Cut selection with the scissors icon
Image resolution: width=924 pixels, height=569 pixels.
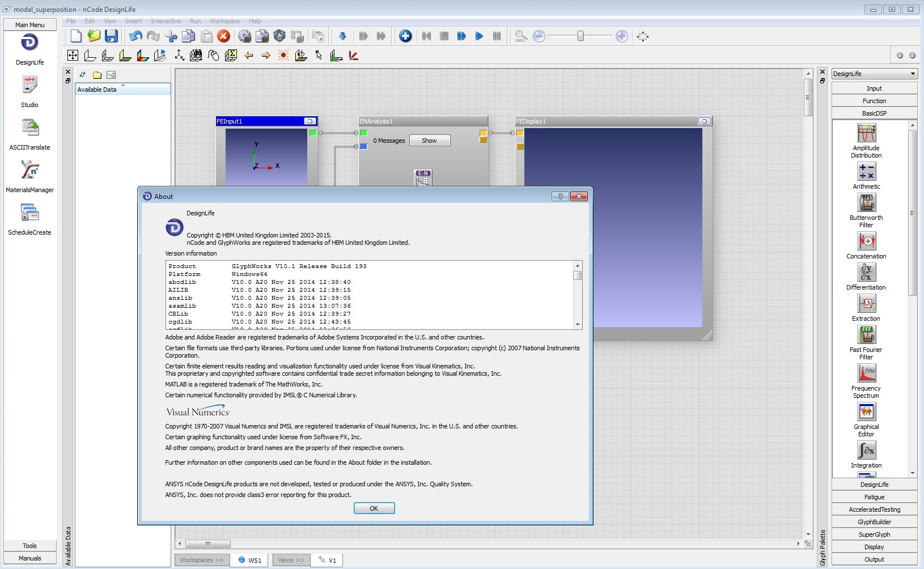click(171, 36)
